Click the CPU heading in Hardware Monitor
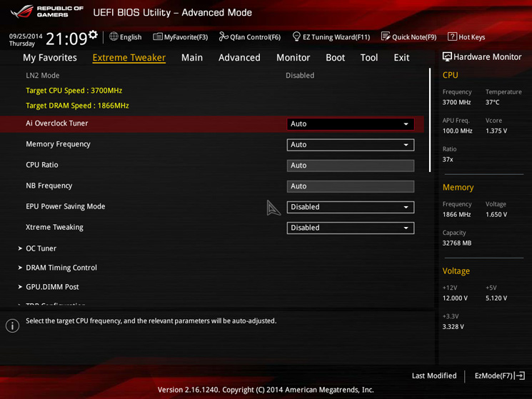 450,75
